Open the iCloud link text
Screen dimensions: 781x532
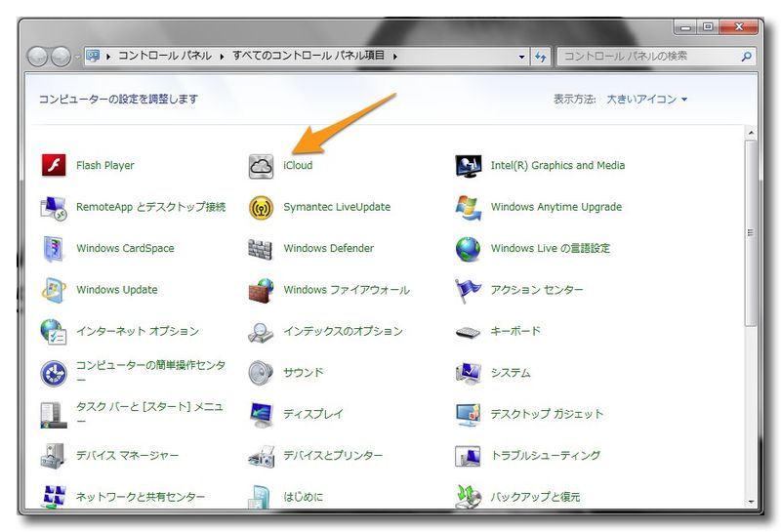coord(298,165)
